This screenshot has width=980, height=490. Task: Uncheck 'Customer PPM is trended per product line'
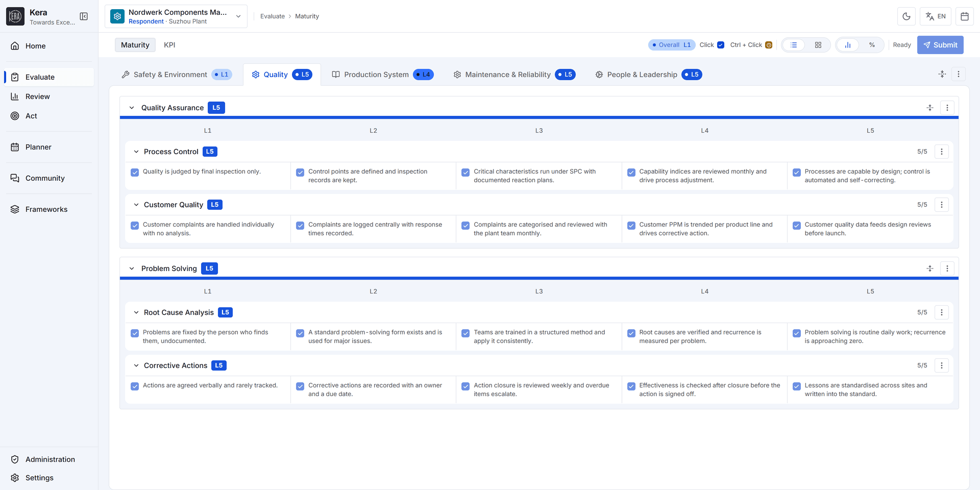(631, 226)
